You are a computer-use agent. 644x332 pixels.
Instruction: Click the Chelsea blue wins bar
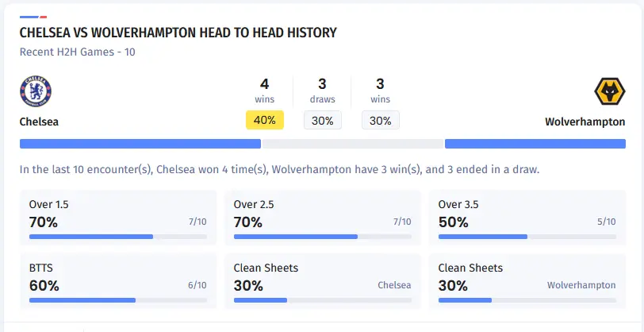[140, 144]
